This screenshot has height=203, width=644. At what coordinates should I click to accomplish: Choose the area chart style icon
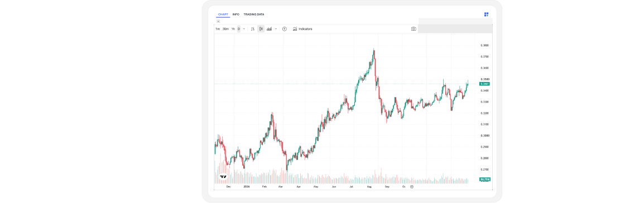pos(269,29)
